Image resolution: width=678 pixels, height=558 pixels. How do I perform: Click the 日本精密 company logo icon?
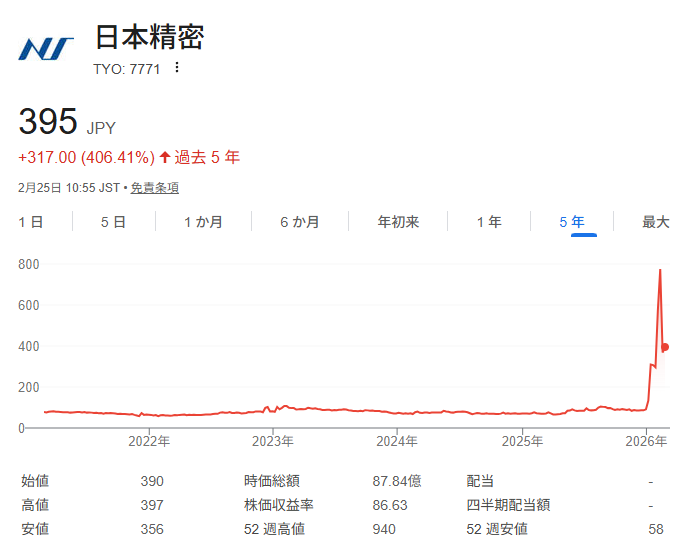pyautogui.click(x=46, y=48)
